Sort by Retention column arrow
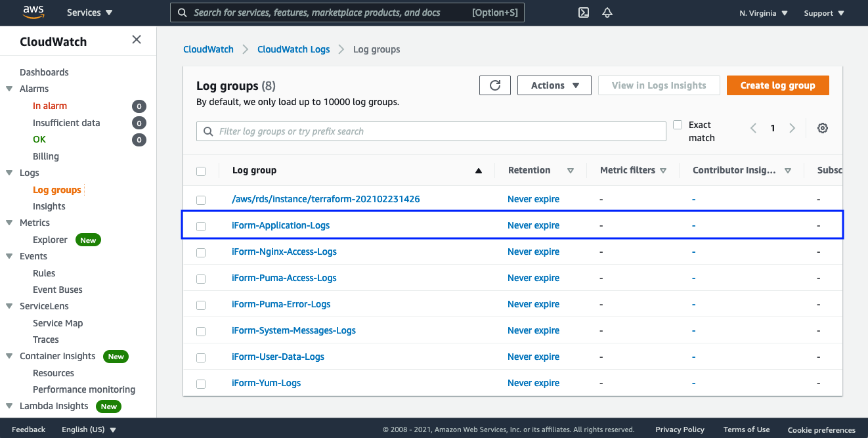 click(570, 171)
